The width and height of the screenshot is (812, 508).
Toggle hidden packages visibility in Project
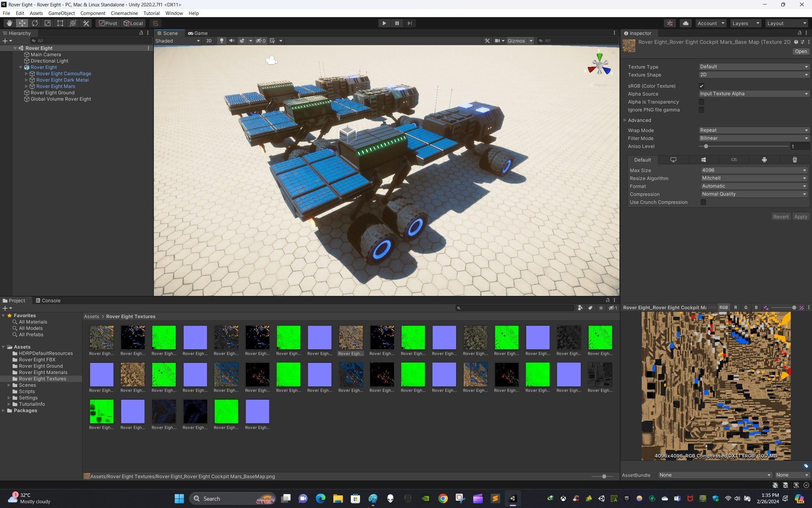(613, 308)
